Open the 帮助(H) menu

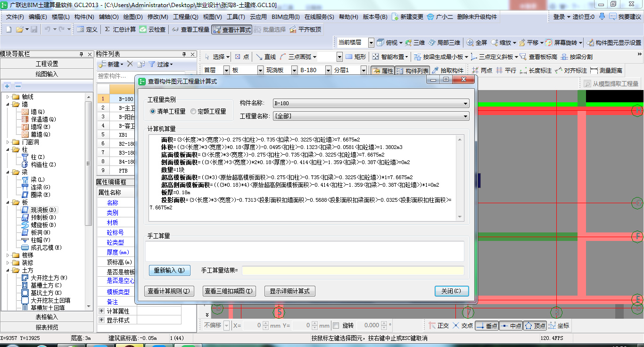point(348,17)
